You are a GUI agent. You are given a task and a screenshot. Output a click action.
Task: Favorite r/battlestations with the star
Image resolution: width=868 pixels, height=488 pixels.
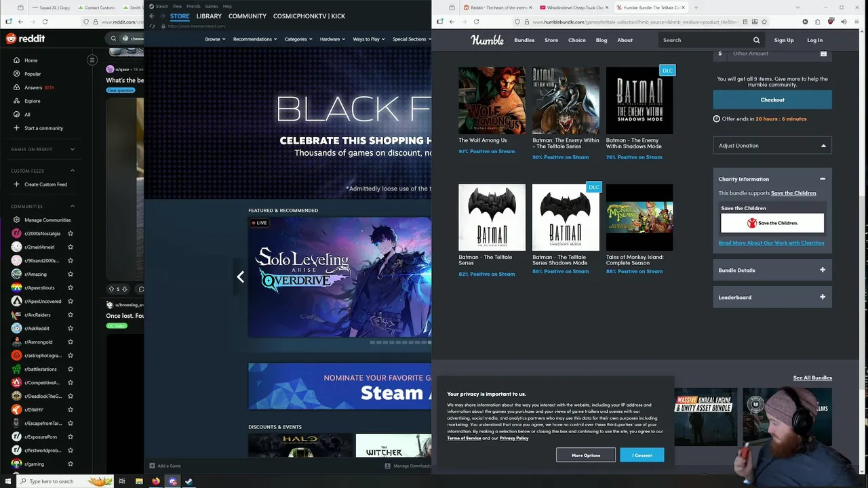pyautogui.click(x=70, y=369)
